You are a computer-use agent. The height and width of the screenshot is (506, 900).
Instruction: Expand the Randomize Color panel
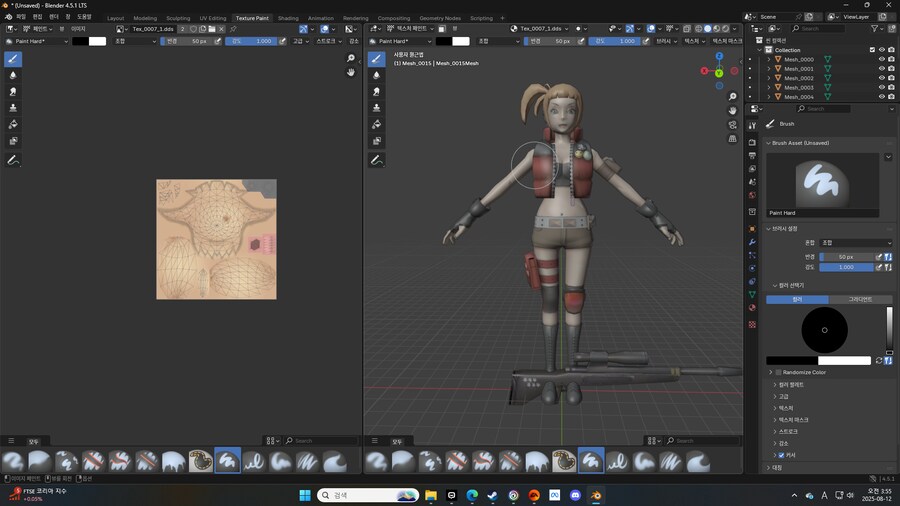tap(771, 372)
